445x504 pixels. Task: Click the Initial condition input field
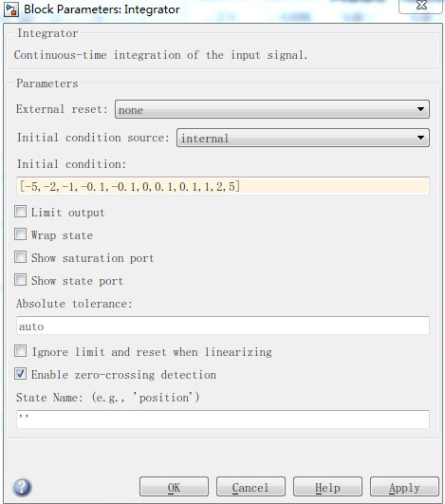click(x=223, y=186)
